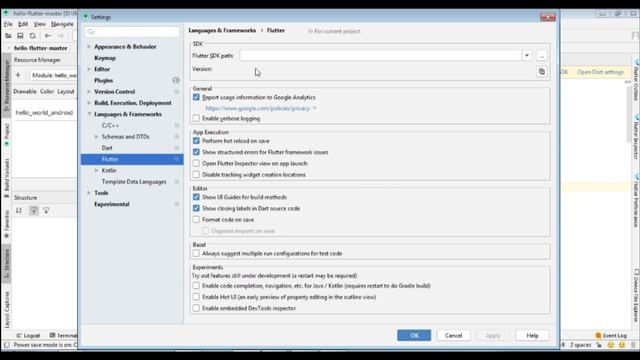Click the selected filter icon in Structure panel
The width and height of the screenshot is (640, 360).
click(34, 211)
